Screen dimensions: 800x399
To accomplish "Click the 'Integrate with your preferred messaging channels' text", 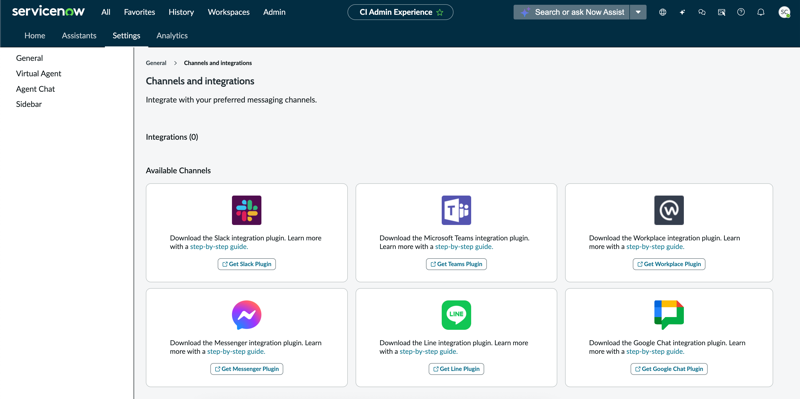I will pyautogui.click(x=232, y=100).
